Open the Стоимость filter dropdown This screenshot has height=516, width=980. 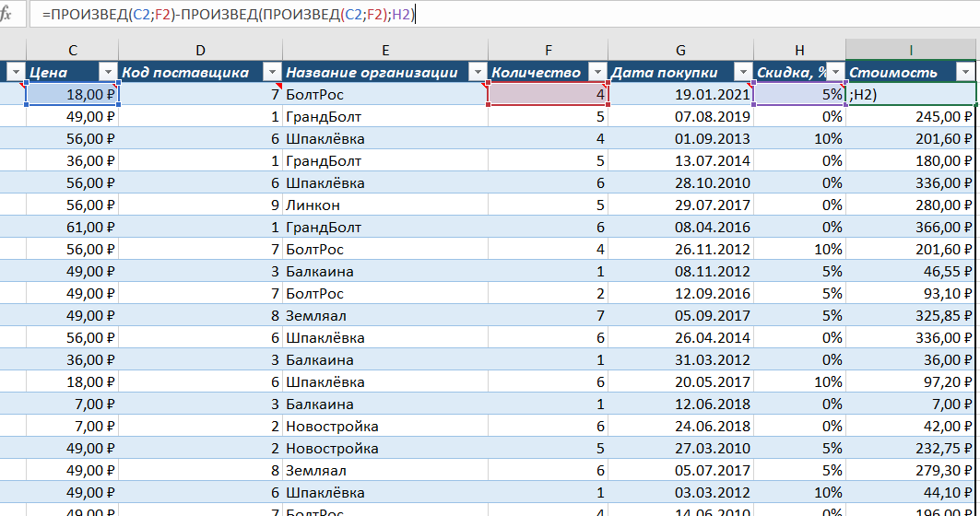point(965,72)
